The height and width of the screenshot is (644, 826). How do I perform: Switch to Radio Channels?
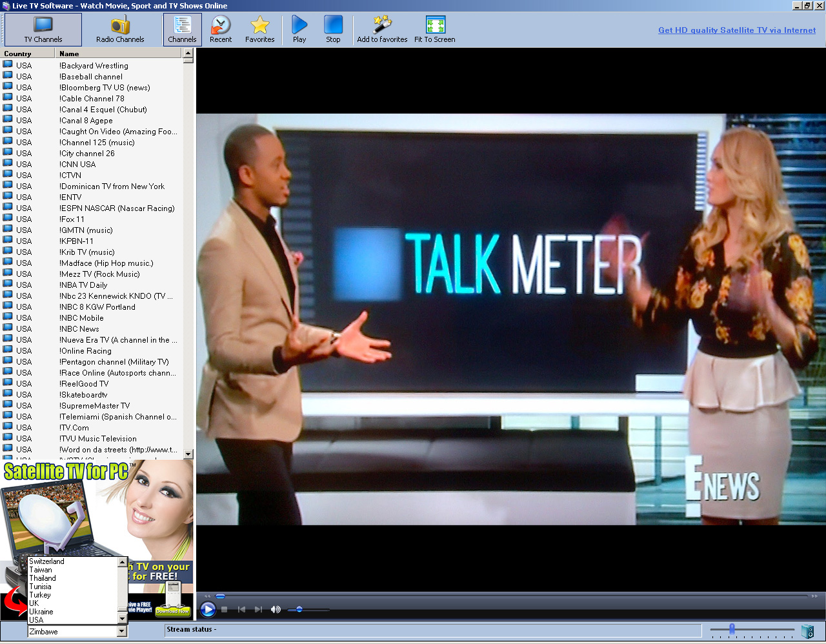[x=120, y=30]
